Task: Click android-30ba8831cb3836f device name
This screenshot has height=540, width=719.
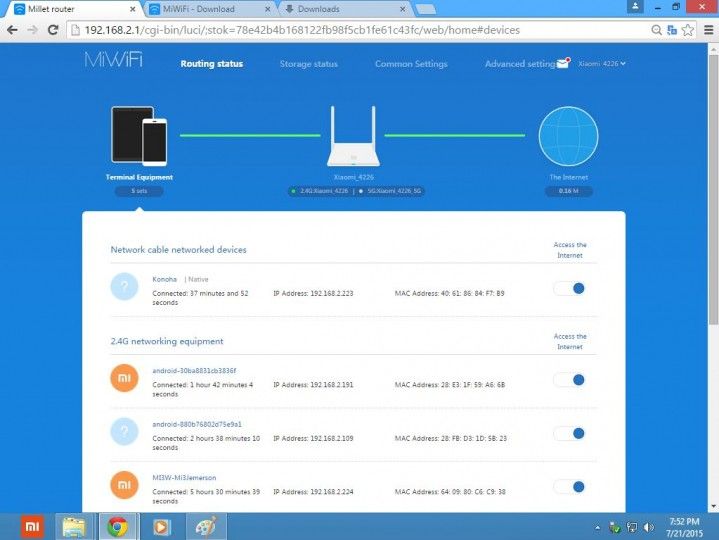Action: click(194, 370)
